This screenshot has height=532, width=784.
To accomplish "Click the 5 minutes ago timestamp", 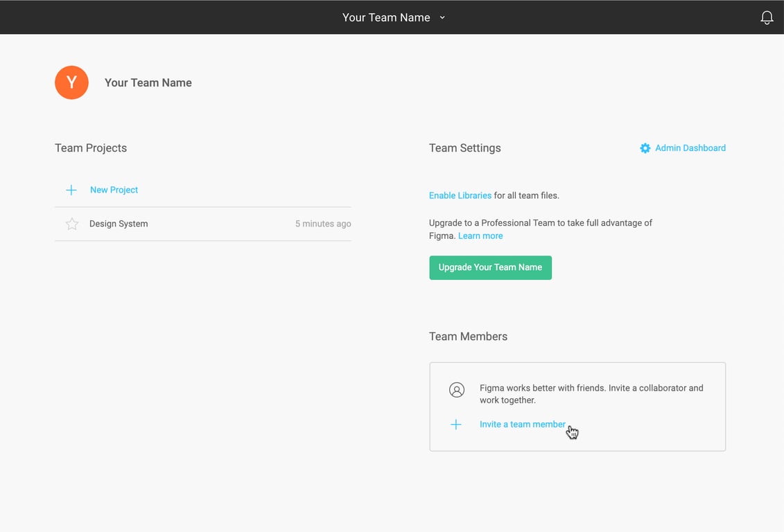I will coord(323,224).
